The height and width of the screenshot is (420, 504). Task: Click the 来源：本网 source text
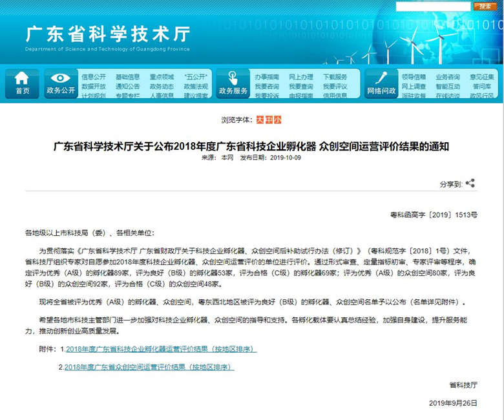click(x=217, y=158)
